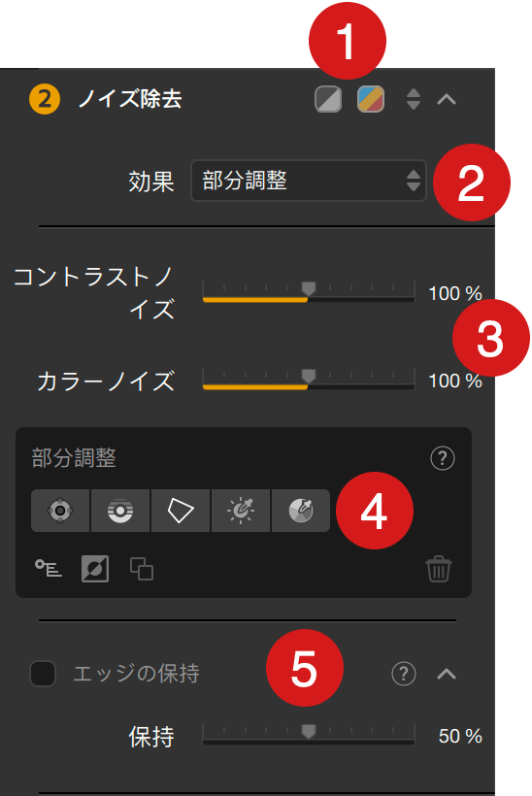Open help for エッジの保持 section
The height and width of the screenshot is (796, 532).
[x=404, y=674]
